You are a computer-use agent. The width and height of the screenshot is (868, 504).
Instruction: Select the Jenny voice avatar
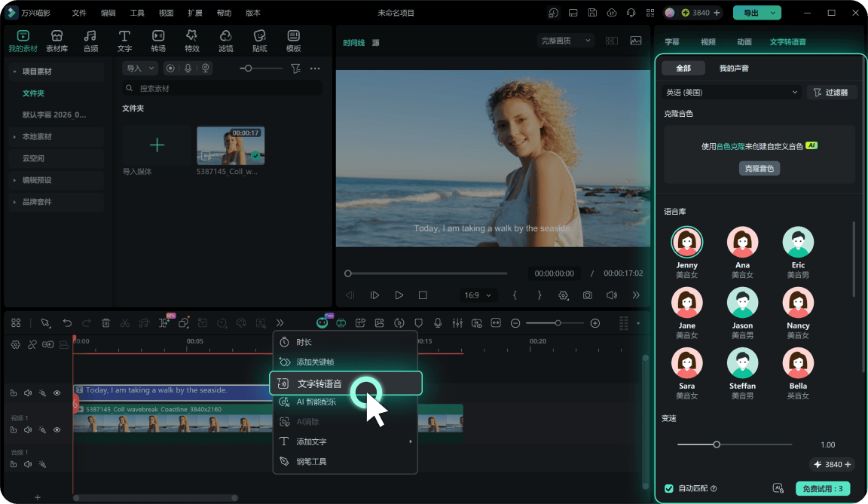click(x=687, y=243)
